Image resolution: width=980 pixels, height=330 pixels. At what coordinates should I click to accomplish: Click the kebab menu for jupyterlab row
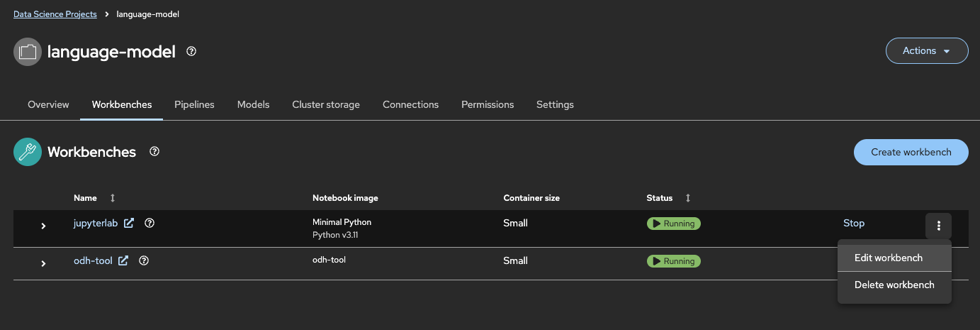[938, 226]
